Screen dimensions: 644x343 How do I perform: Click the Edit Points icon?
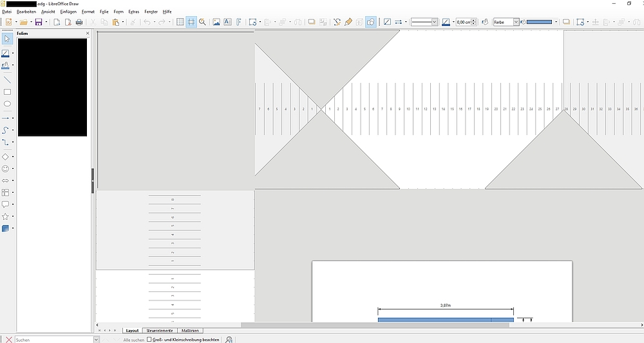[x=337, y=22]
